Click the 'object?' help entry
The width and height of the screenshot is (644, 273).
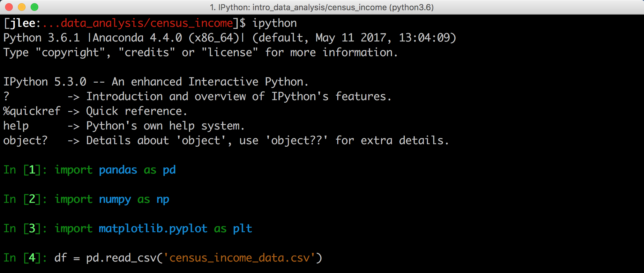25,141
